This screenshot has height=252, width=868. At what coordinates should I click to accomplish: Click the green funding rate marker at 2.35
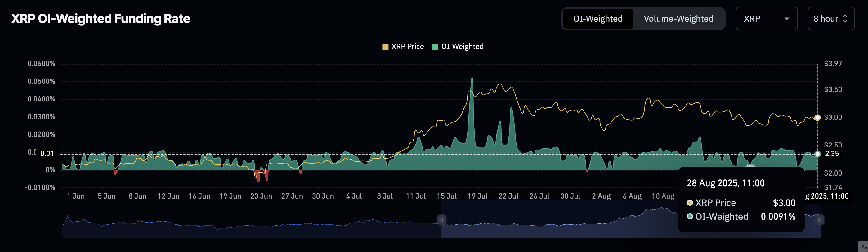coord(817,154)
